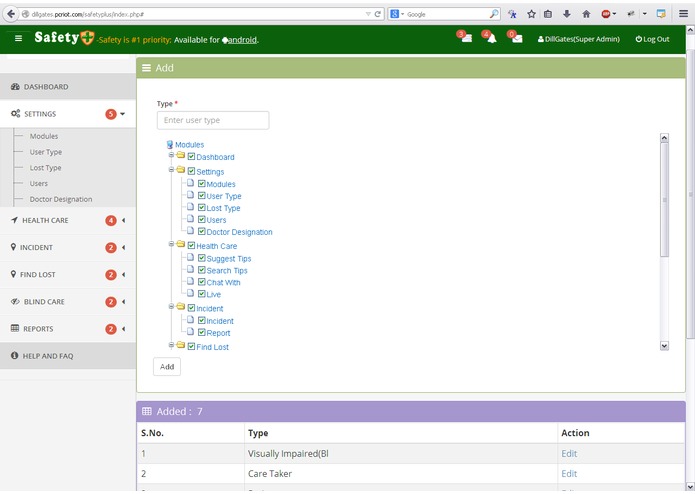Edit the Visually Impaired user type row
The height and width of the screenshot is (494, 695).
[569, 454]
